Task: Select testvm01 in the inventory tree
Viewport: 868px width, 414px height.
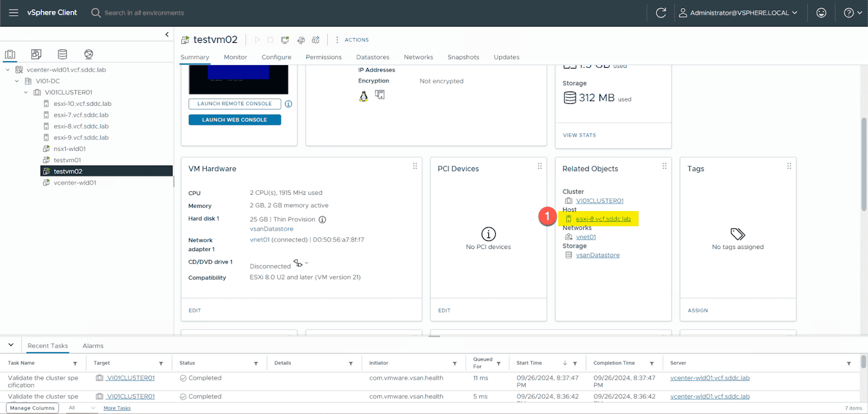Action: tap(67, 160)
